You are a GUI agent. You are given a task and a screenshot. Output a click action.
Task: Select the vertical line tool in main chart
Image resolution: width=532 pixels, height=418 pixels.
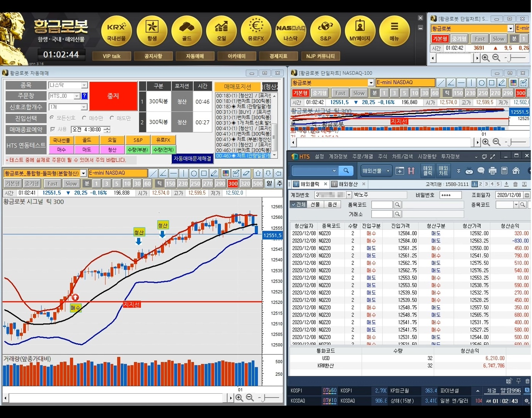pos(184,173)
